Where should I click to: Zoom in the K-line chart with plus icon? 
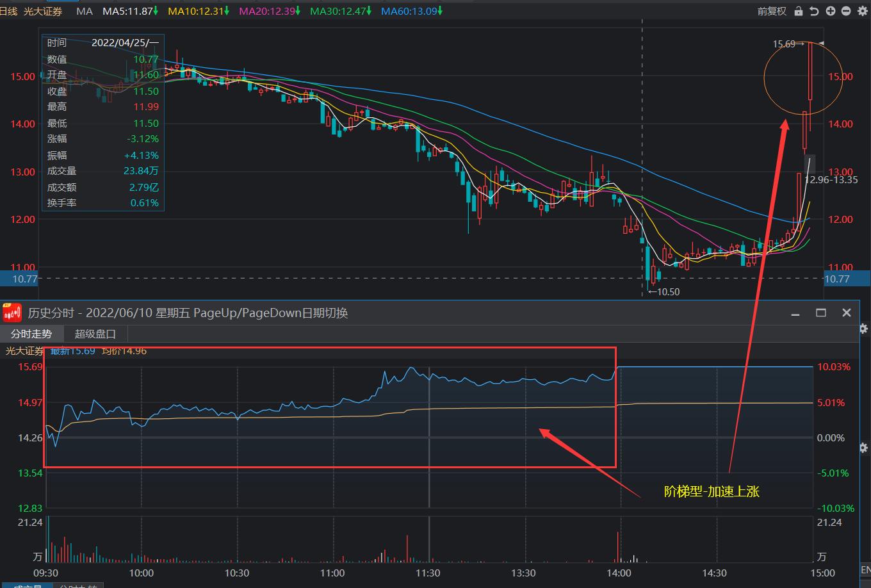830,11
